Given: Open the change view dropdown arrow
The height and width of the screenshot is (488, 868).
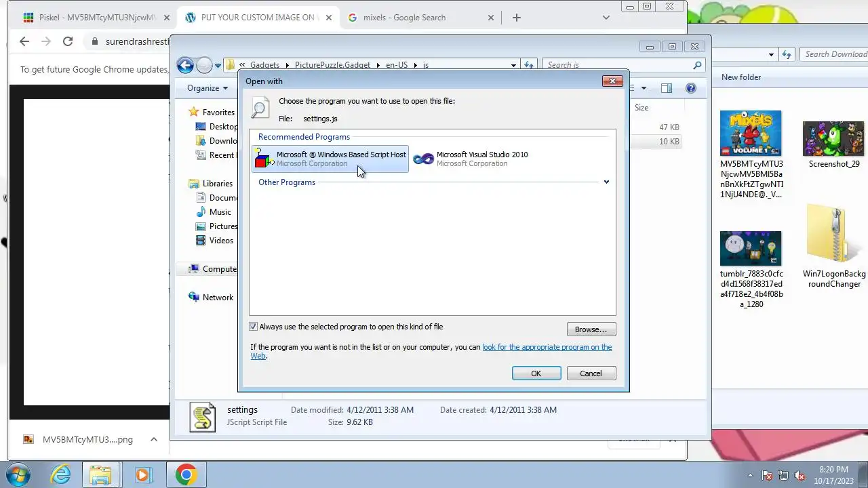Looking at the screenshot, I should 644,88.
